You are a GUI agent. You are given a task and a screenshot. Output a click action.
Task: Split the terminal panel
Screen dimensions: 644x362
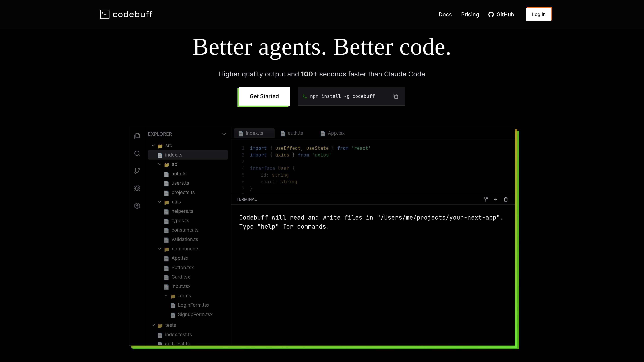coord(486,199)
